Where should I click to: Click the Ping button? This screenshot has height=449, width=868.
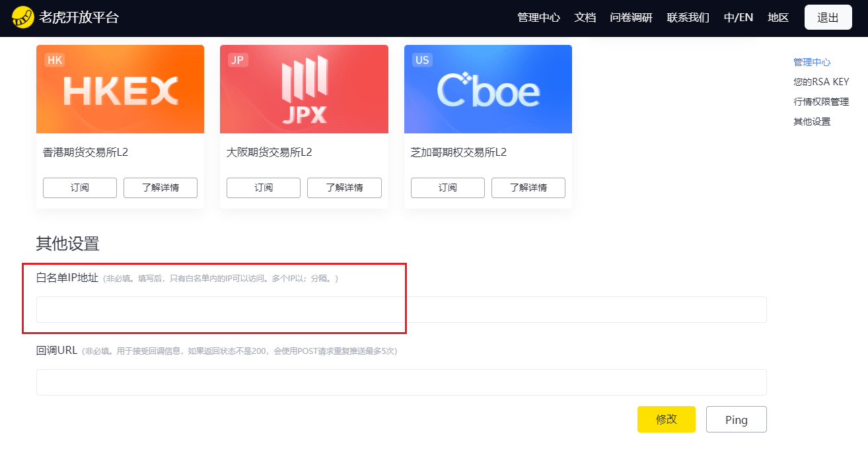[x=737, y=419]
